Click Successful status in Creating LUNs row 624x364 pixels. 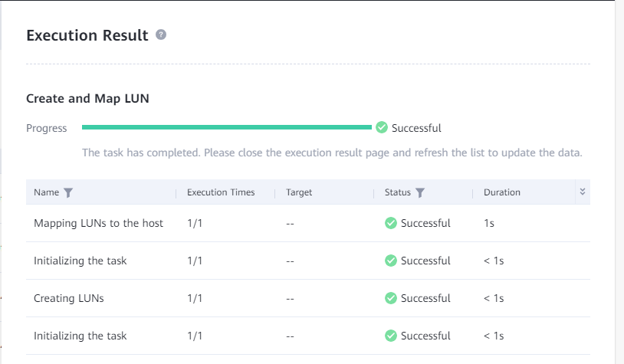pyautogui.click(x=425, y=298)
